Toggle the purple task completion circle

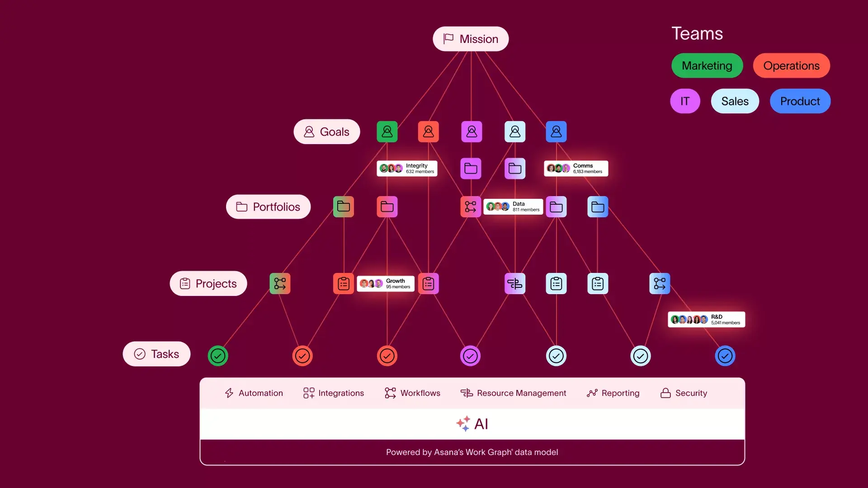[x=470, y=356]
